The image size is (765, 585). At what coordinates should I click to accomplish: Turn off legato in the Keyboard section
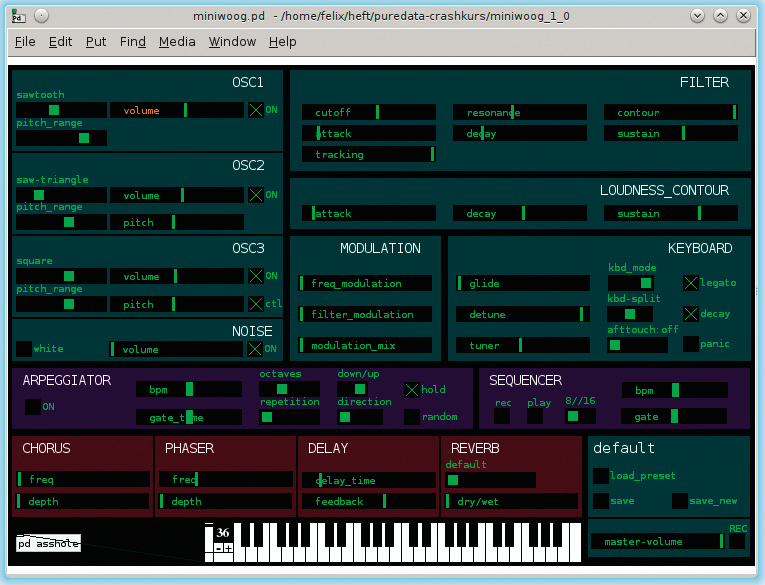tap(691, 283)
